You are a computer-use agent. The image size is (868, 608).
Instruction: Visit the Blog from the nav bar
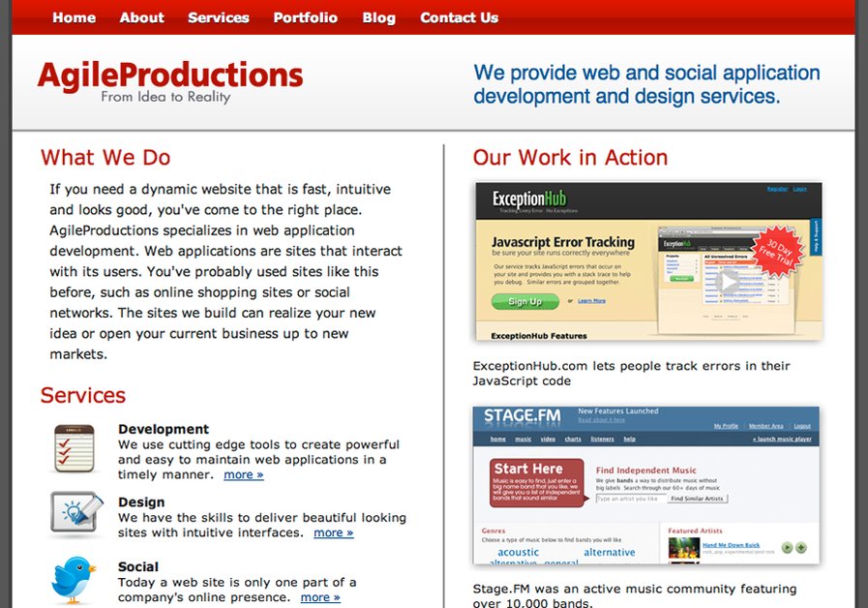[379, 17]
